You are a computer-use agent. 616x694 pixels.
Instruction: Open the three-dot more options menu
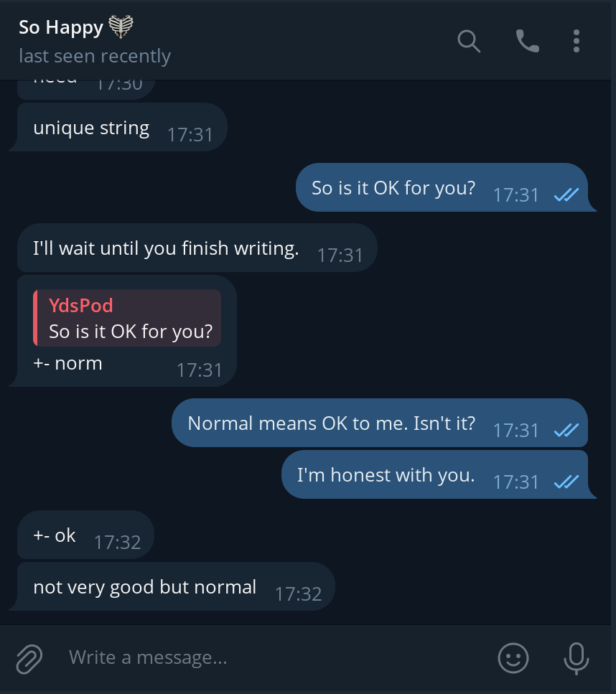(x=576, y=41)
